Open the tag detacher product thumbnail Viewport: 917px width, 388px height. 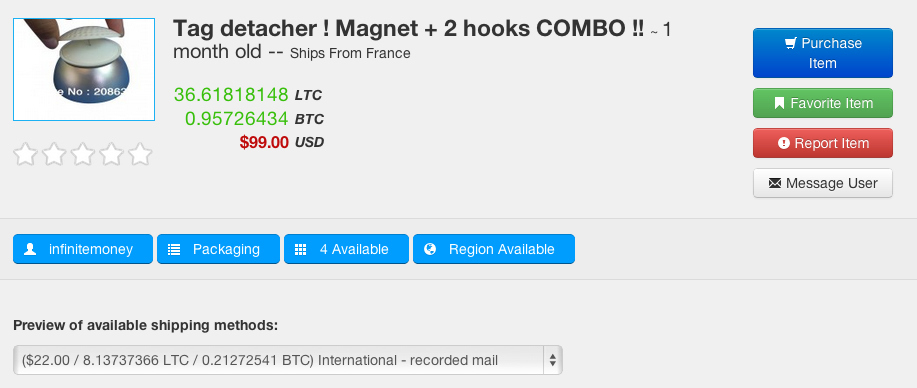[x=84, y=69]
